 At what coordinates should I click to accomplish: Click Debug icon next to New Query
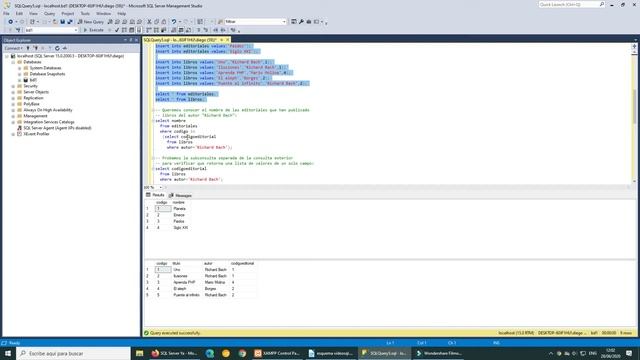(110, 22)
